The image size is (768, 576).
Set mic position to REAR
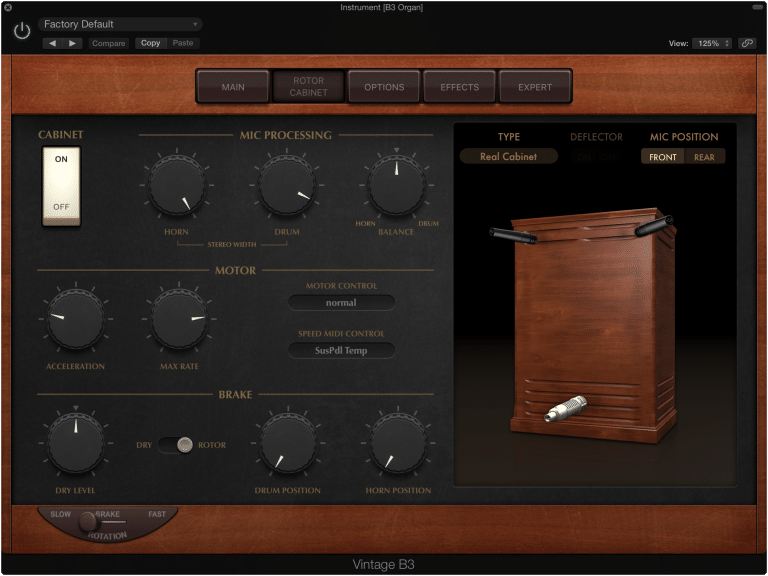pos(704,157)
